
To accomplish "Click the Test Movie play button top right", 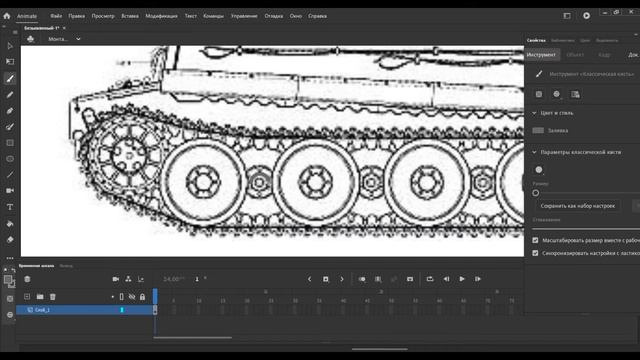I will point(587,16).
